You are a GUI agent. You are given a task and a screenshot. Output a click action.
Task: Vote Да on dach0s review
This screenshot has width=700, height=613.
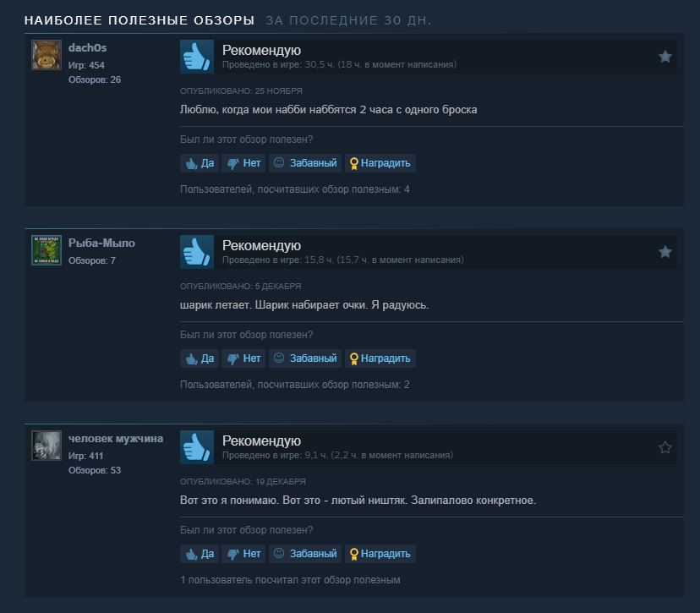click(200, 163)
